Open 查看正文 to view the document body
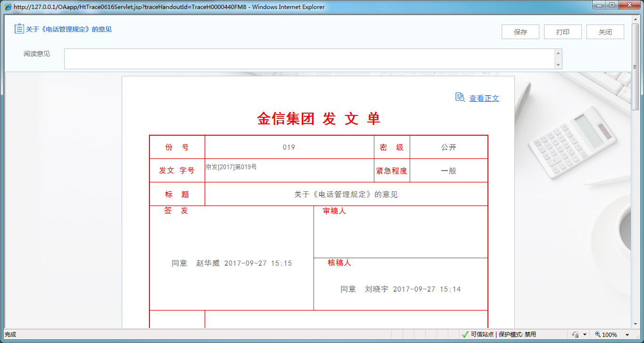This screenshot has height=343, width=644. [x=484, y=98]
